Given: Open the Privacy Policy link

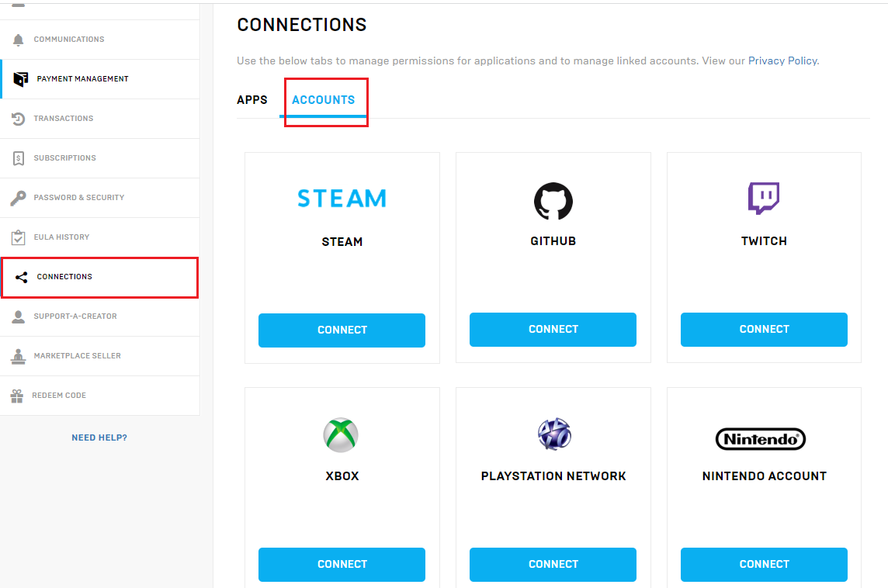Looking at the screenshot, I should click(x=782, y=61).
